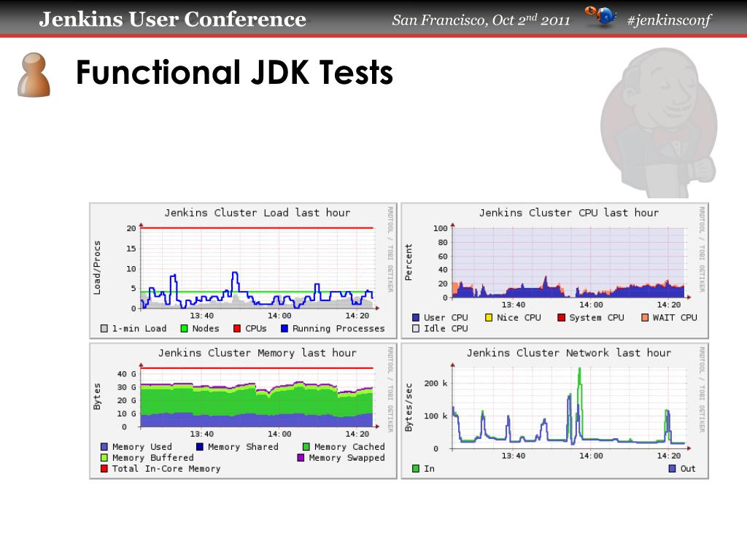
Task: Click the Jenkins Cluster Memory last hour title
Action: pos(258,353)
